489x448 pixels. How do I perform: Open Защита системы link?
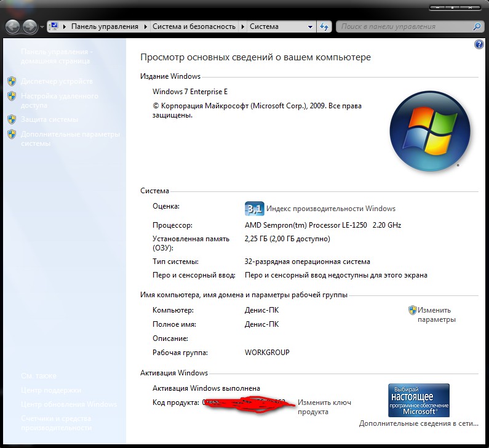tap(49, 119)
